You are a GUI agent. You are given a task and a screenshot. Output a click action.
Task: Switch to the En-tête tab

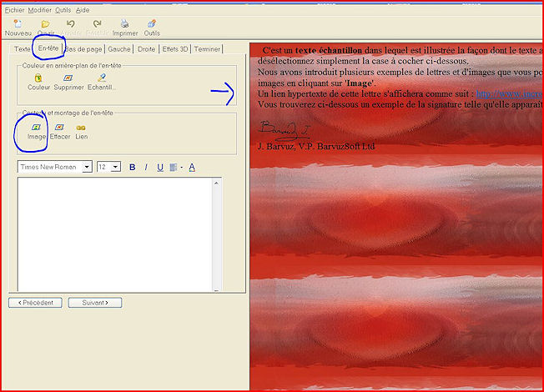click(48, 48)
